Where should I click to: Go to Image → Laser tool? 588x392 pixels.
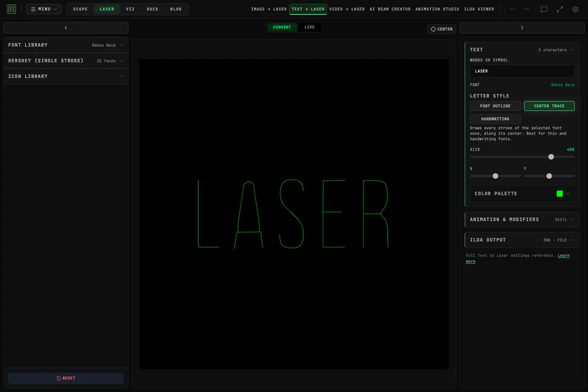(x=269, y=9)
